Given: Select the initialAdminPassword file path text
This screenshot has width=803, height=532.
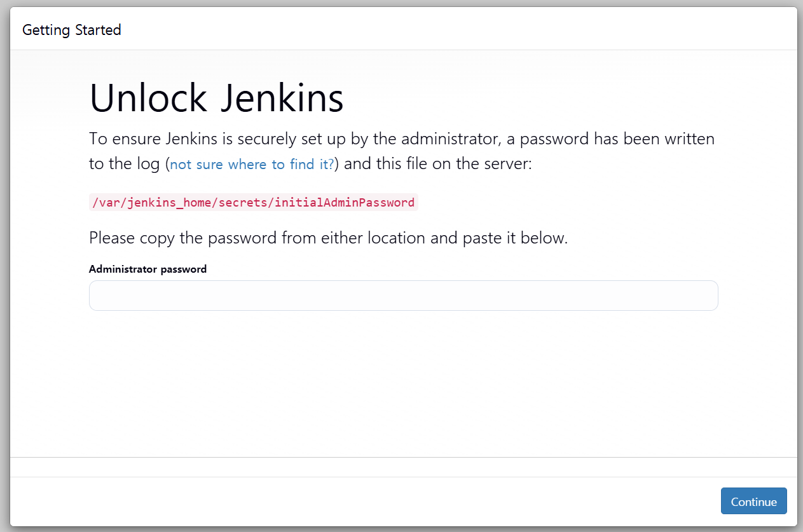Looking at the screenshot, I should coord(253,203).
